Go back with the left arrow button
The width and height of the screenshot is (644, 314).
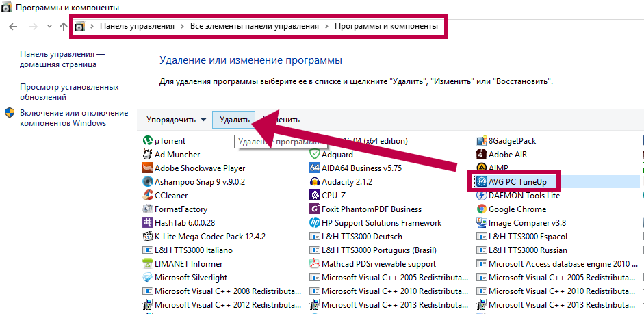14,26
